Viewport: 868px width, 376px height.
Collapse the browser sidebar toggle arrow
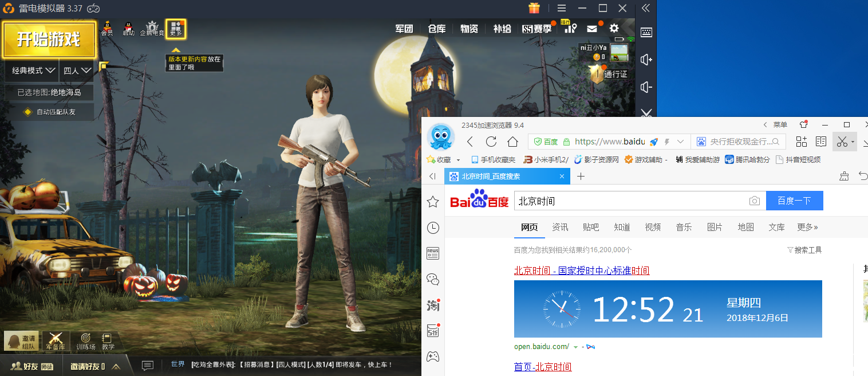(433, 177)
